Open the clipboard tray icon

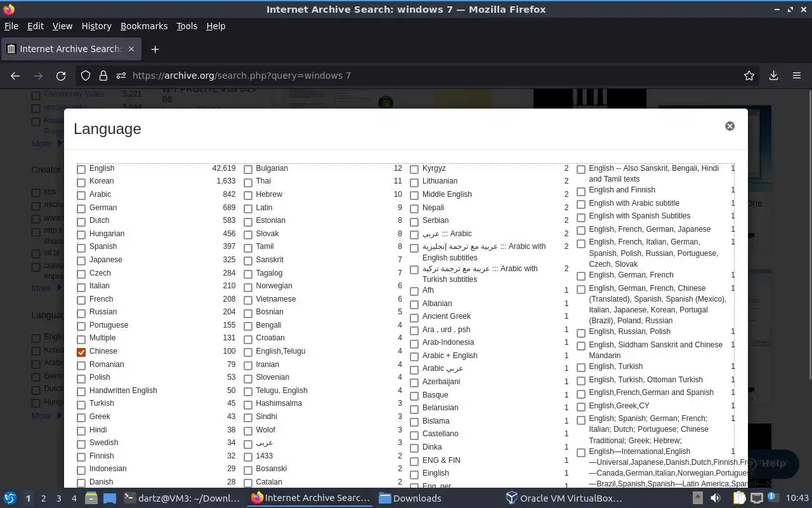click(x=738, y=498)
